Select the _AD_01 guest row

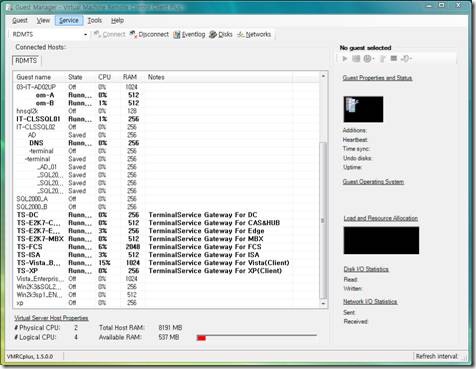pyautogui.click(x=166, y=167)
